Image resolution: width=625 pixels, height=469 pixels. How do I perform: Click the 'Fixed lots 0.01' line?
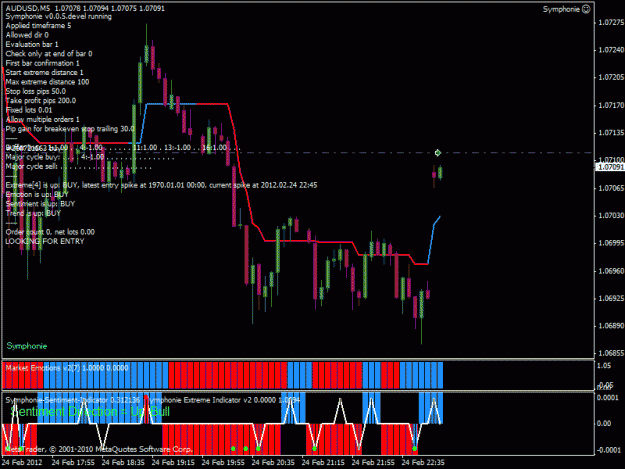click(x=29, y=110)
